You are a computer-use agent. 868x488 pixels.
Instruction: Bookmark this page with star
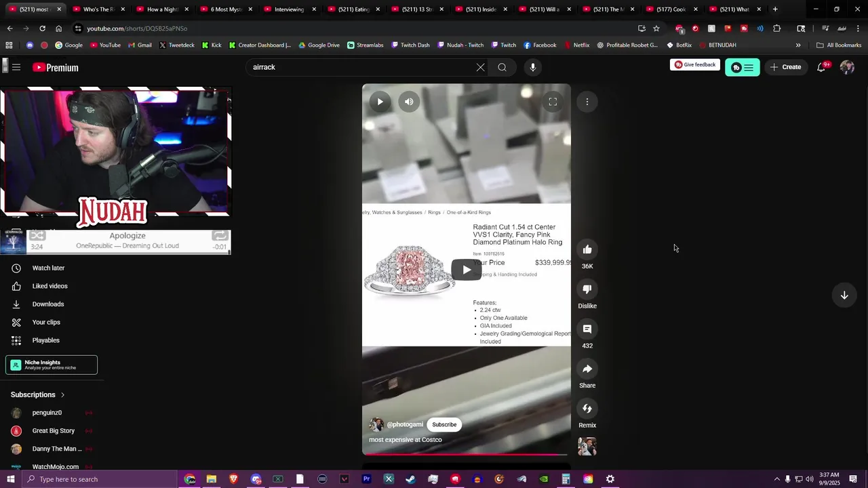pyautogui.click(x=656, y=28)
